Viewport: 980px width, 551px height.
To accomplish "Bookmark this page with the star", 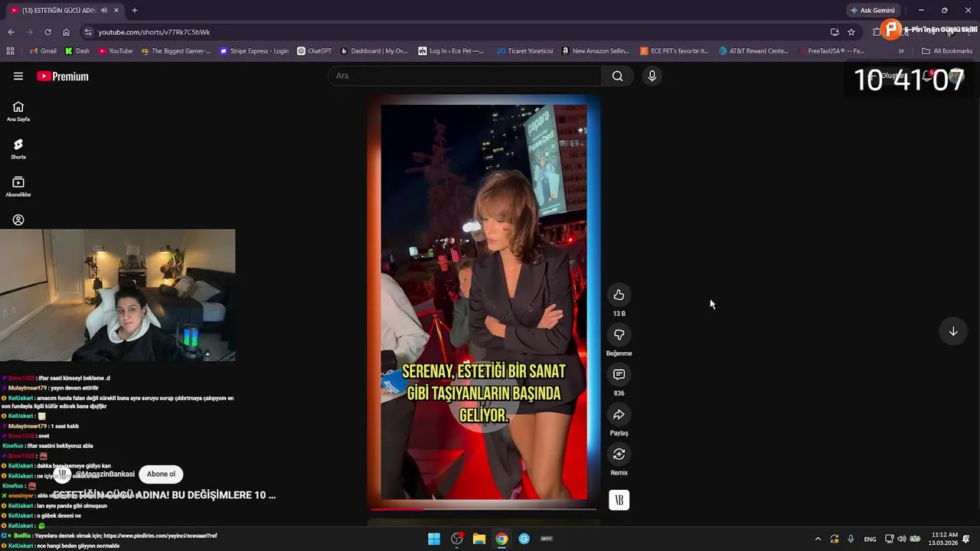I will click(x=851, y=32).
